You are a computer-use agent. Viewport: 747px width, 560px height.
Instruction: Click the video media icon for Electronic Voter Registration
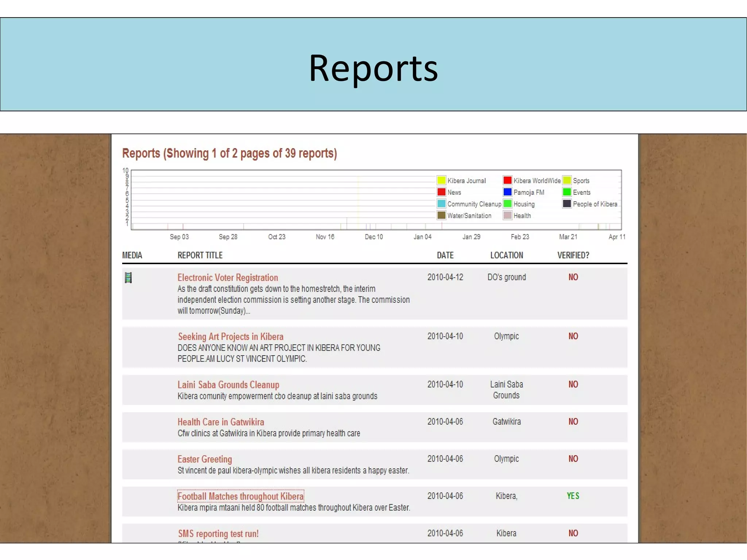point(128,278)
